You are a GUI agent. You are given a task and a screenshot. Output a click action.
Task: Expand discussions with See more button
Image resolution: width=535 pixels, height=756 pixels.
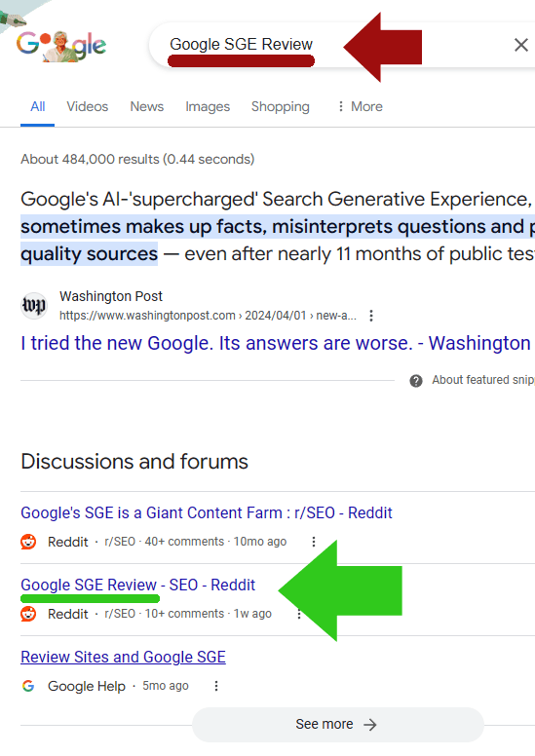tap(338, 724)
